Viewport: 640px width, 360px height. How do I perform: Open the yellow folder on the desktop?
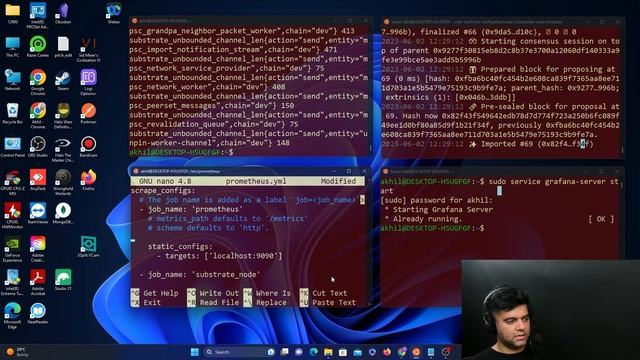12,13
